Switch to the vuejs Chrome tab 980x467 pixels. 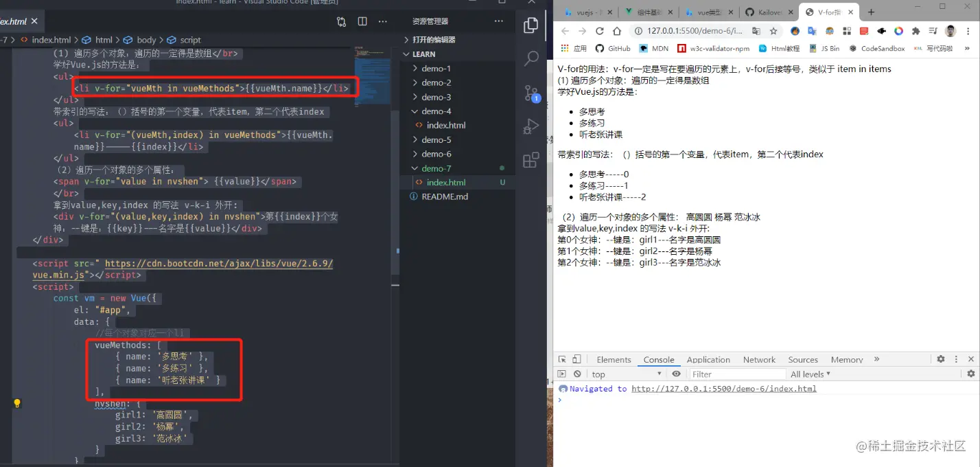pos(587,12)
